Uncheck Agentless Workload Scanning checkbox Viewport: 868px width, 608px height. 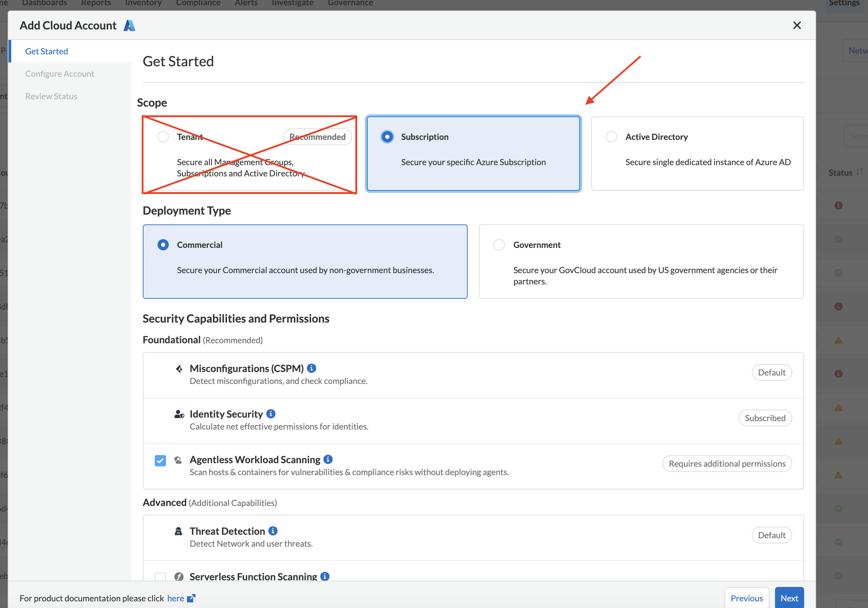click(x=160, y=460)
